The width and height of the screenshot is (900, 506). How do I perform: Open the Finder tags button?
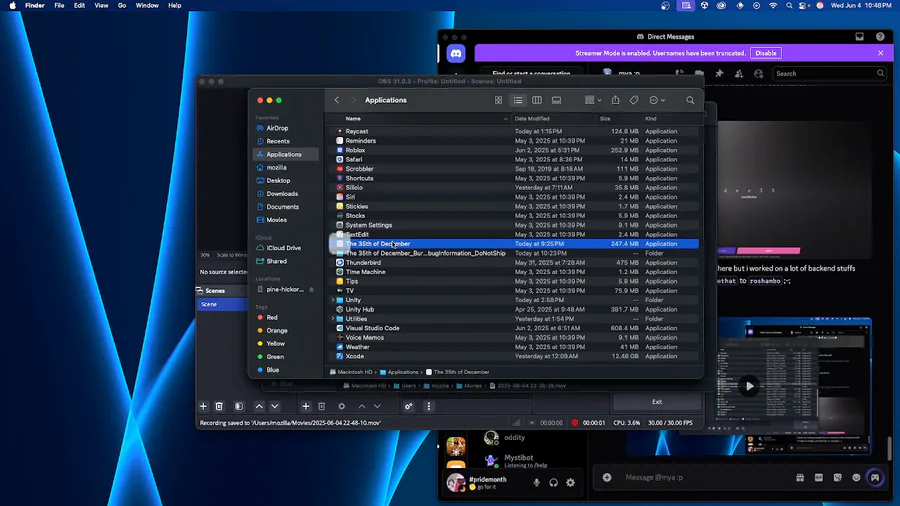coord(634,100)
